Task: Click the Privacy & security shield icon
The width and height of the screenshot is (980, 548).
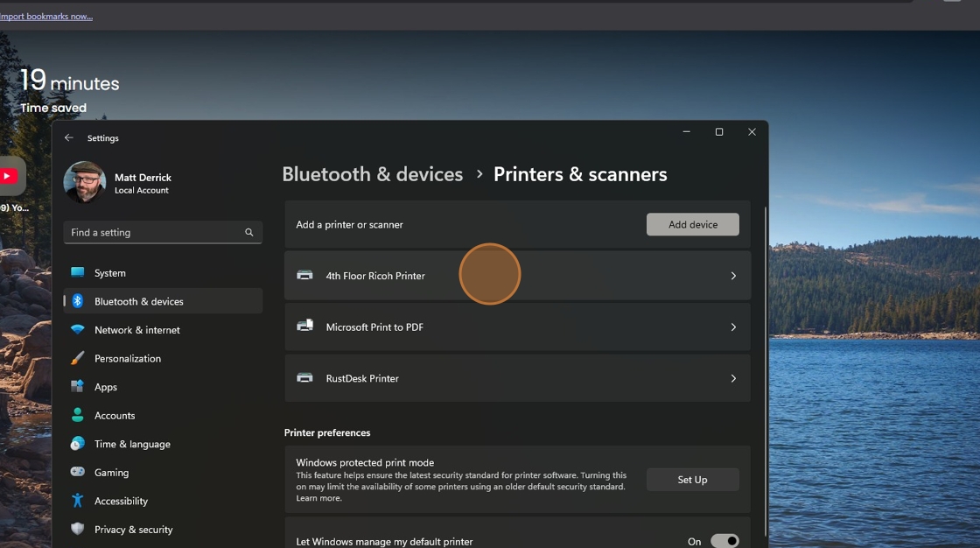Action: click(x=78, y=529)
